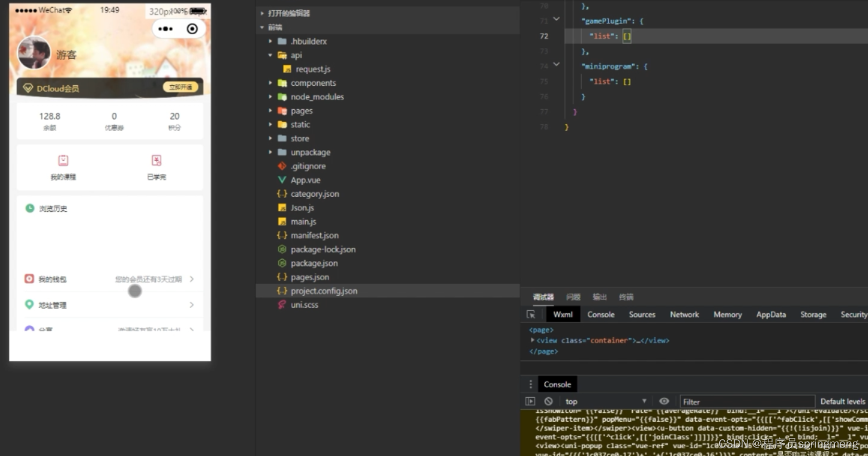Click the unpackage folder icon

coord(282,152)
